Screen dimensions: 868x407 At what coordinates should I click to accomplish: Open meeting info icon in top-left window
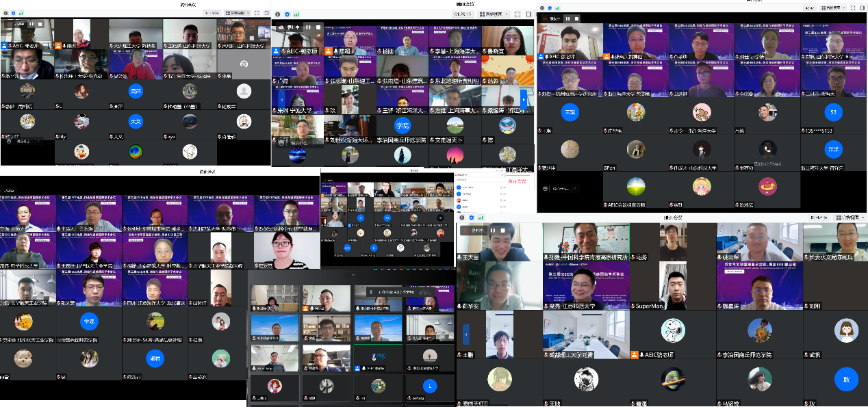4,13
